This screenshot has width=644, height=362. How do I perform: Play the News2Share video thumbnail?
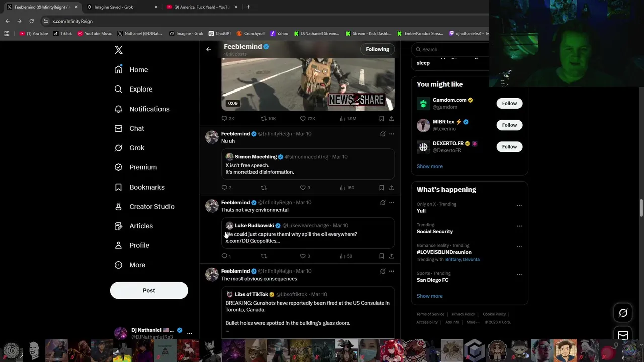point(308,84)
